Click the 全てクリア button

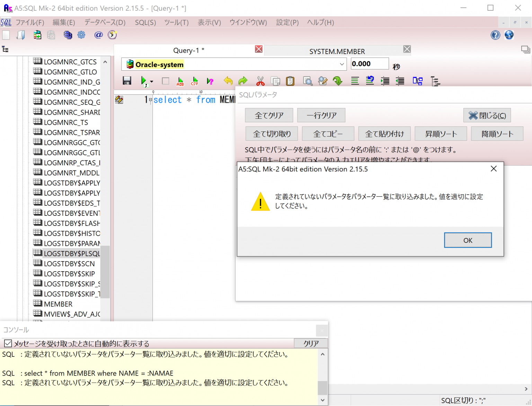point(269,115)
